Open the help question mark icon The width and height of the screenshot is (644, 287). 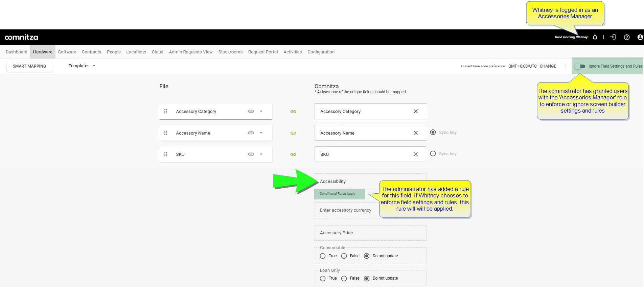[x=627, y=37]
